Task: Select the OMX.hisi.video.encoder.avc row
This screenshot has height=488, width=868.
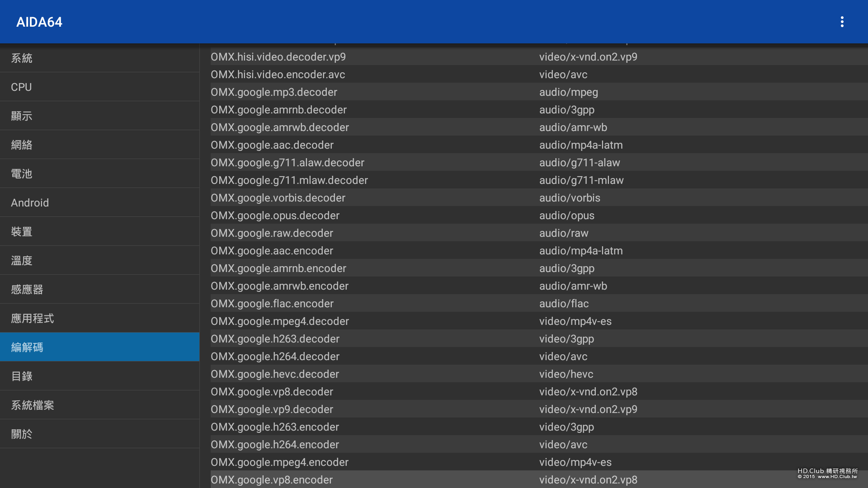Action: (x=278, y=75)
